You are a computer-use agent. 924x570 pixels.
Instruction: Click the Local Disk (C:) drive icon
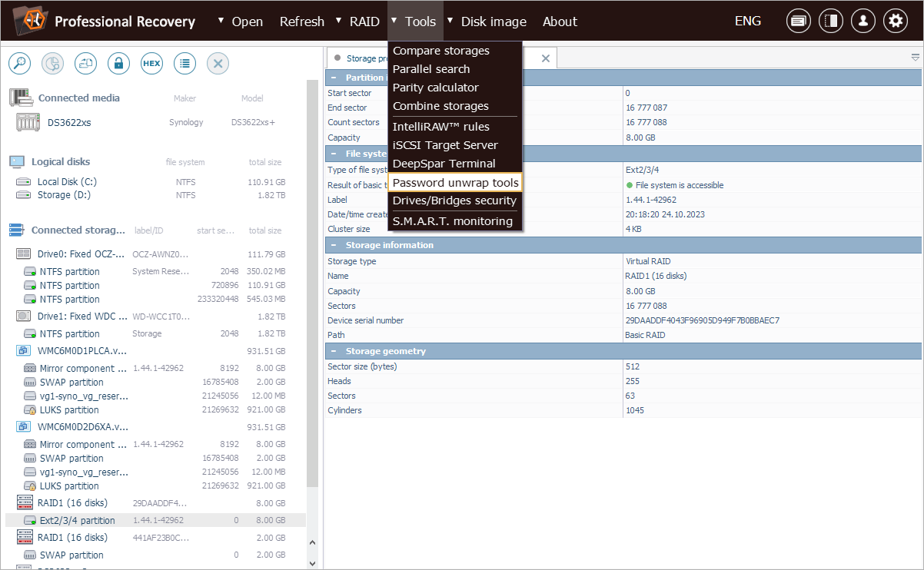coord(23,182)
